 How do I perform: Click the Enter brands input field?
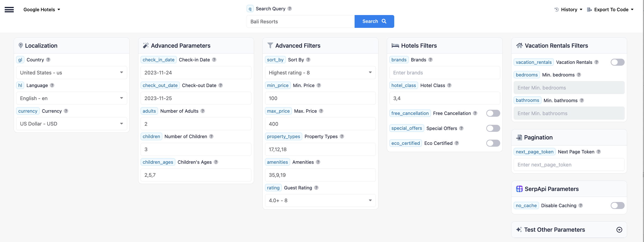pos(444,72)
